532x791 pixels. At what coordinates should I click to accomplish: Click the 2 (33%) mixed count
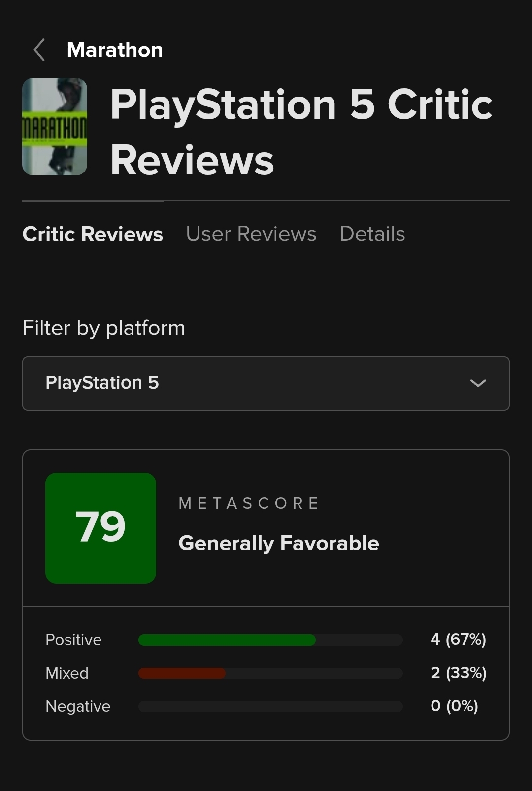pos(458,673)
